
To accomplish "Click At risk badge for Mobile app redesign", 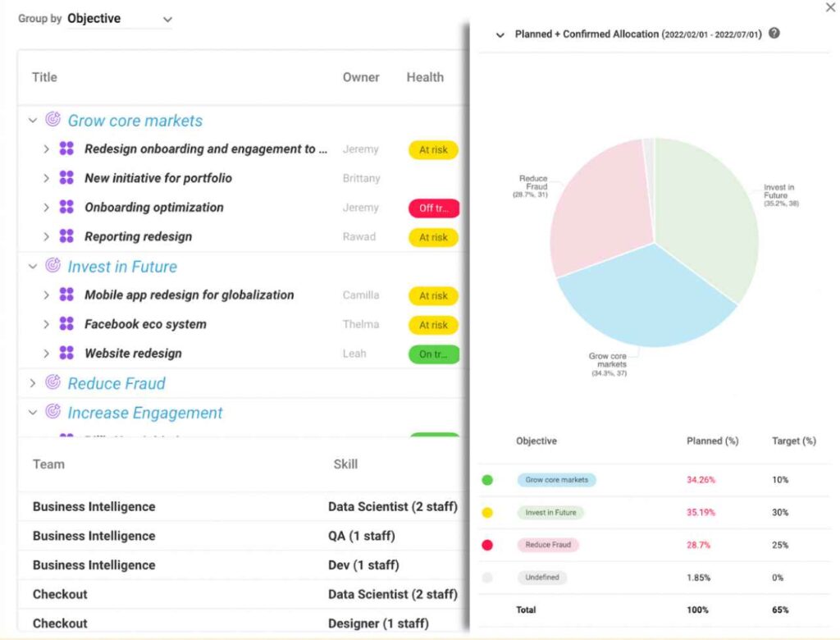I will [433, 296].
